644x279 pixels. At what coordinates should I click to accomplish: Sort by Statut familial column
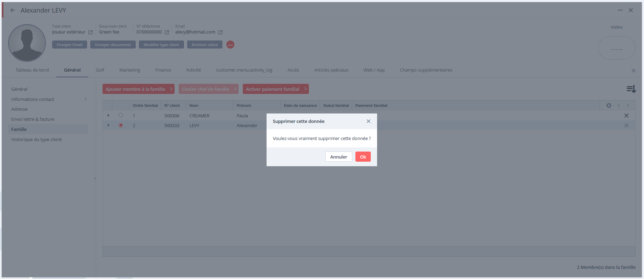[x=336, y=105]
